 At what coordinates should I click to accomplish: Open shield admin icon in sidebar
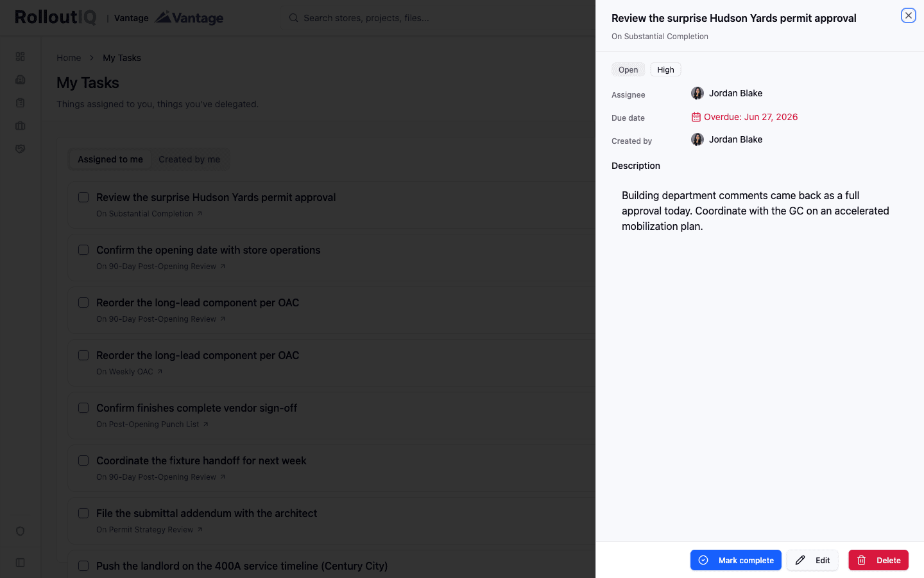(21, 531)
